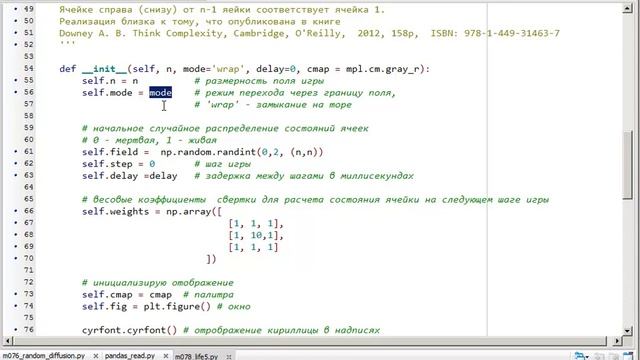Click the comment 'палитра' on line 73
640x360 pixels.
pos(214,294)
